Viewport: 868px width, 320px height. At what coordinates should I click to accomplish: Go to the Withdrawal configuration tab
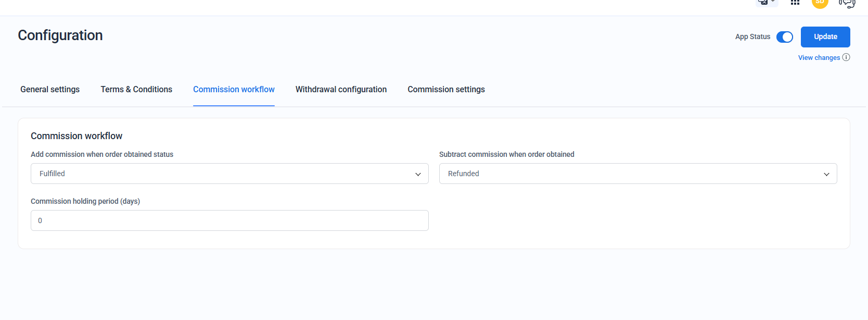[x=341, y=90]
